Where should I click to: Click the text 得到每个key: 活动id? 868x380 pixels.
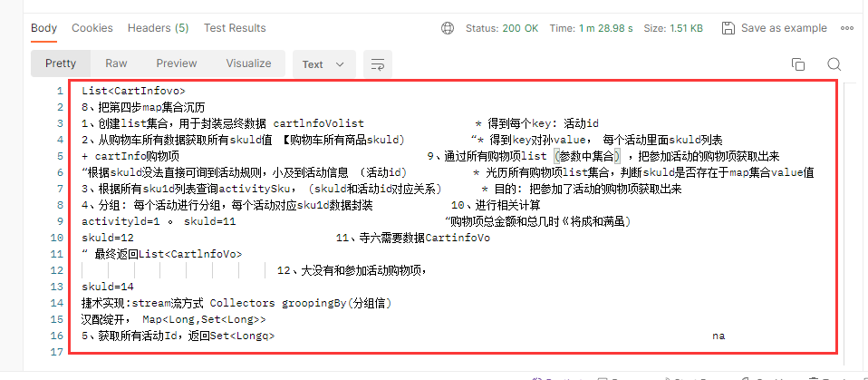[x=543, y=124]
